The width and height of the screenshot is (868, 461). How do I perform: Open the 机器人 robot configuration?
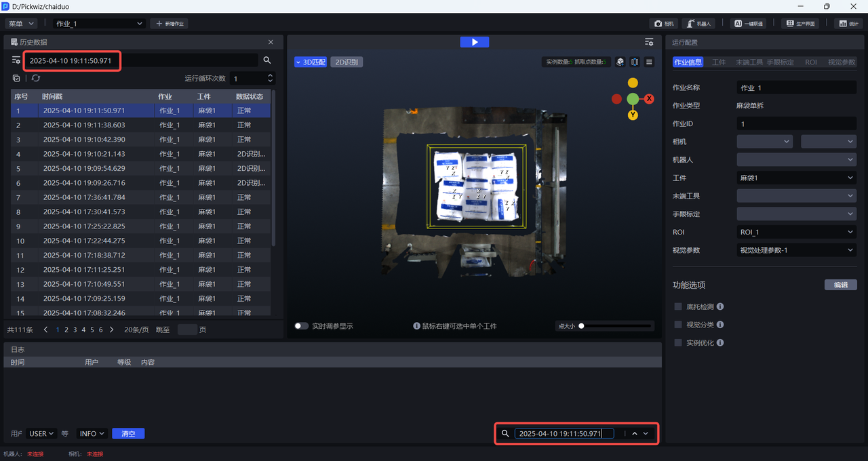click(x=698, y=23)
